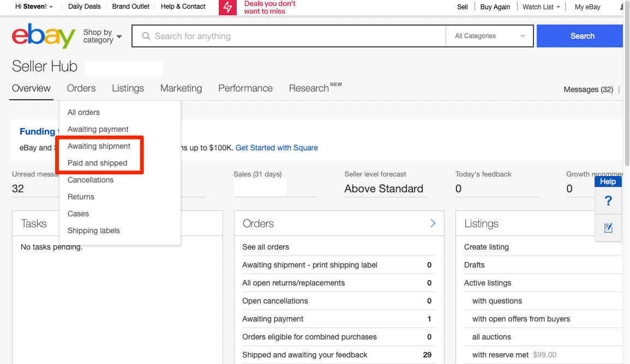Open the Orders tab
Screen dimensions: 630x364
click(x=81, y=88)
